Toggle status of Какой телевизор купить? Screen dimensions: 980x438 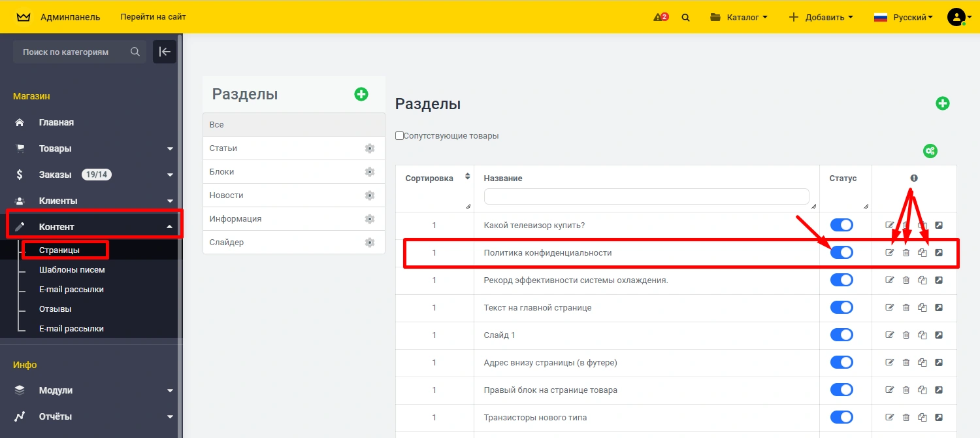click(841, 225)
